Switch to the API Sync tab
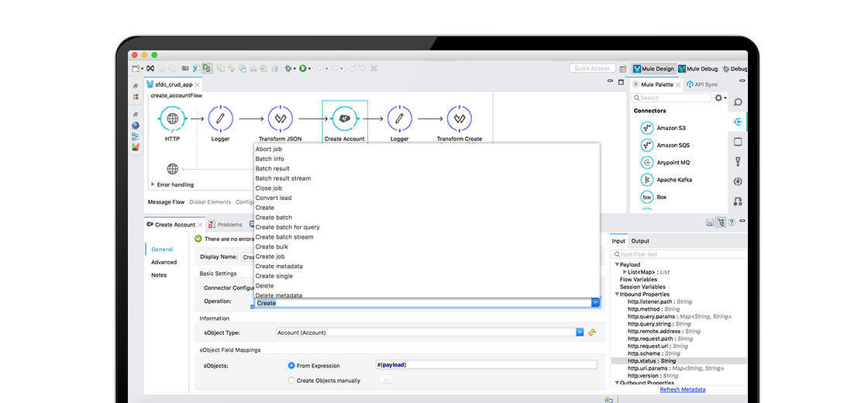Viewport: 868px width, 403px height. coord(702,84)
